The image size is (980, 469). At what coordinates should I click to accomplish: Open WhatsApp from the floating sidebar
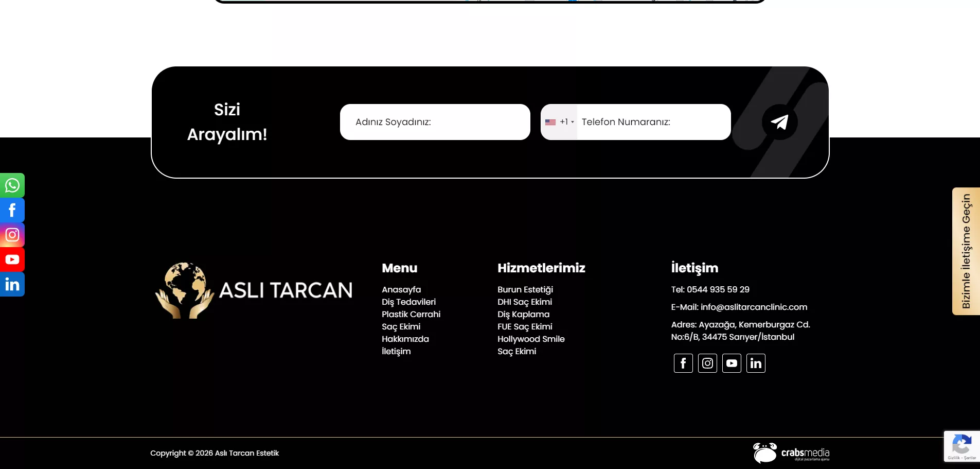tap(12, 185)
